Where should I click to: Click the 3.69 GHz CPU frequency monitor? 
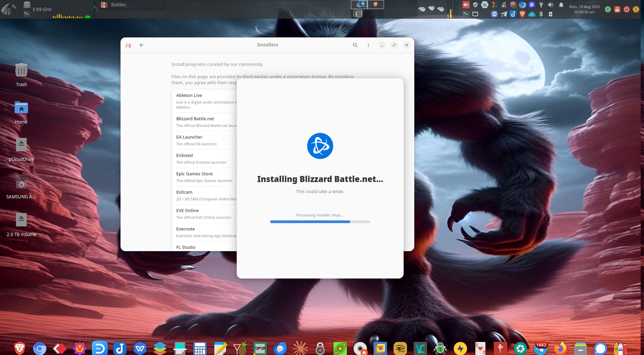click(x=42, y=9)
